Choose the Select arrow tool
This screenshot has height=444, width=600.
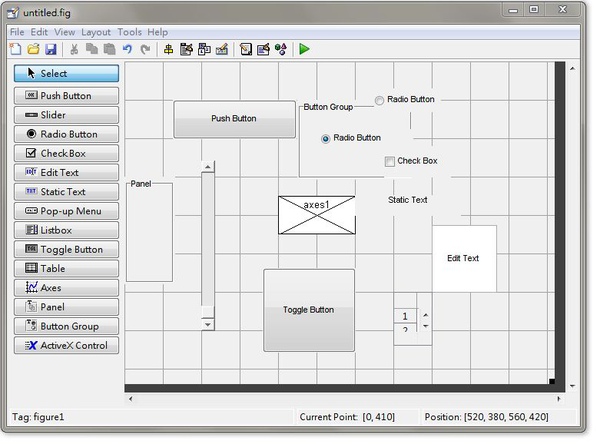coord(67,73)
